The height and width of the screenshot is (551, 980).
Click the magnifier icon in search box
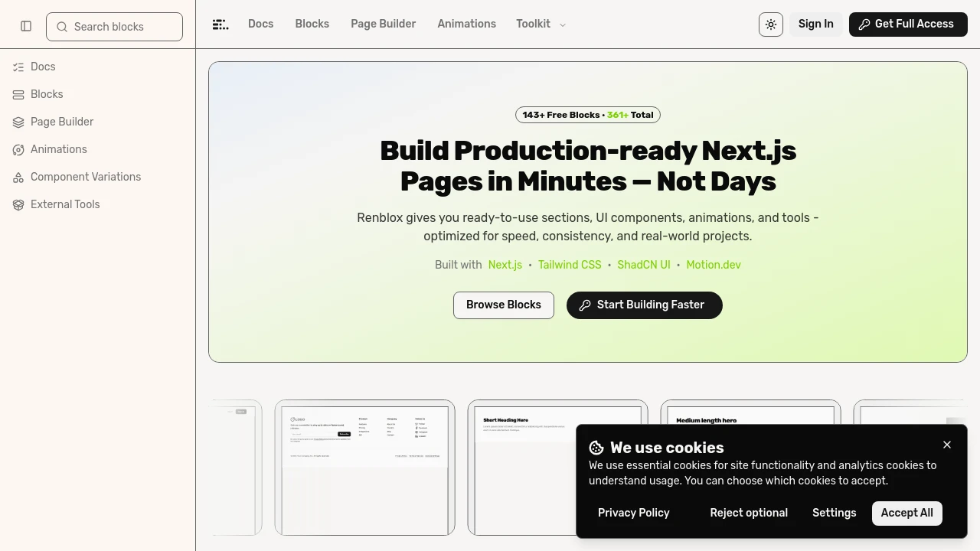pos(62,27)
